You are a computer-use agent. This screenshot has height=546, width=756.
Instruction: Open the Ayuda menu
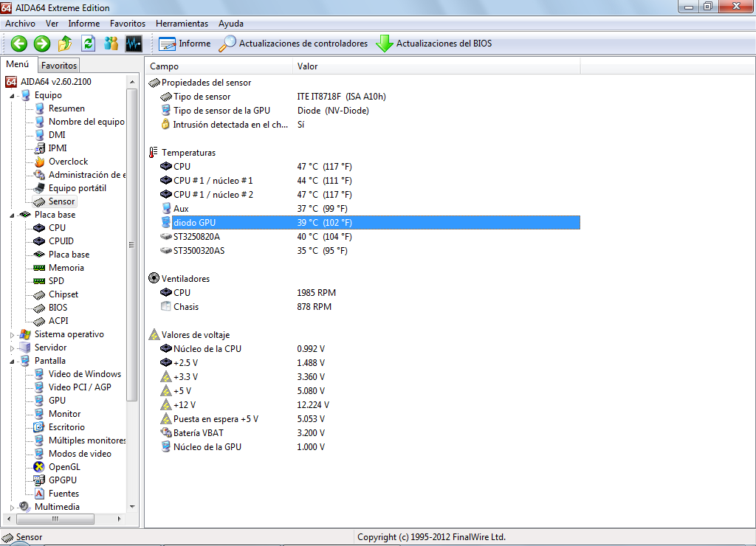(x=231, y=24)
